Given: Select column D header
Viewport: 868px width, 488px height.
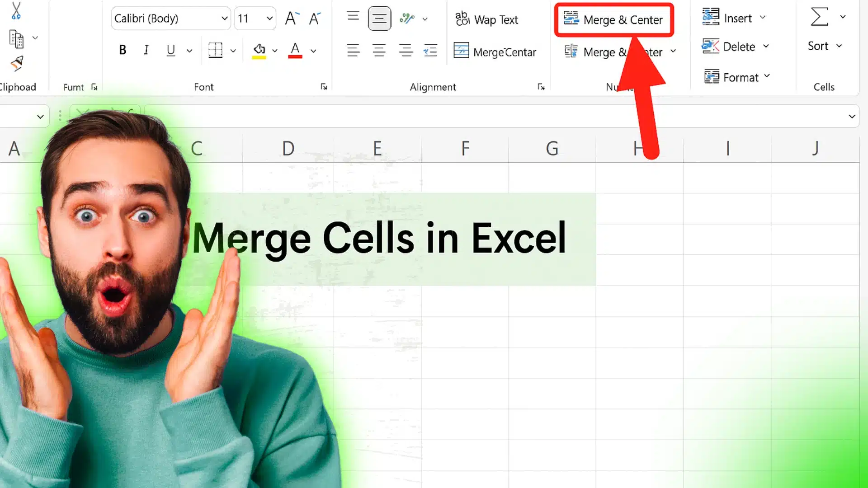Looking at the screenshot, I should pos(288,148).
